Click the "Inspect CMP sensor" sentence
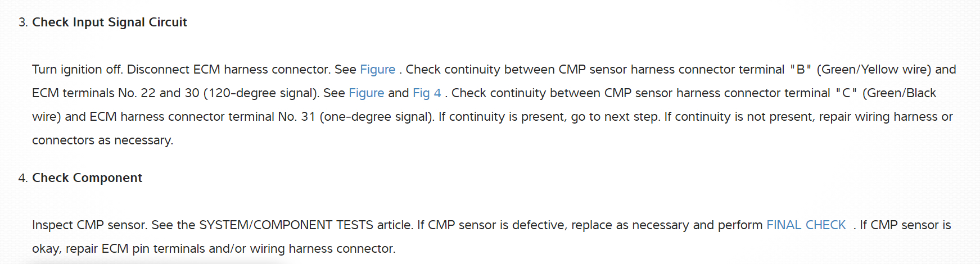This screenshot has height=264, width=980. 89,225
